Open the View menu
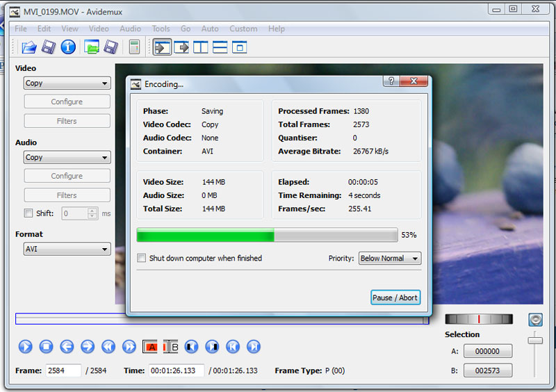This screenshot has height=392, width=556. pyautogui.click(x=69, y=28)
